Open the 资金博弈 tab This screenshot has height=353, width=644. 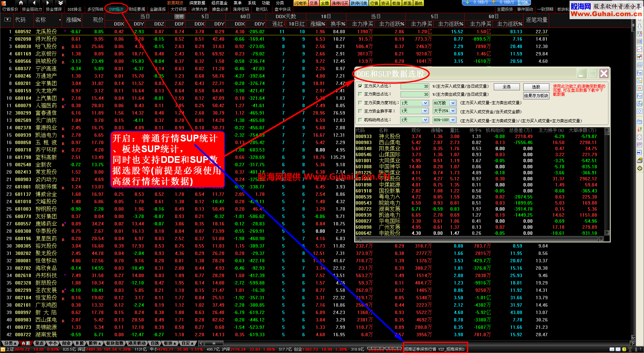[x=54, y=9]
